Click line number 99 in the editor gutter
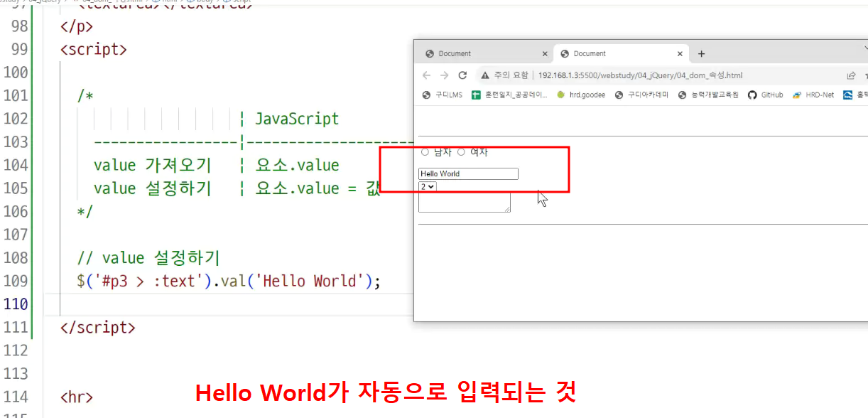This screenshot has height=418, width=868. [20, 49]
